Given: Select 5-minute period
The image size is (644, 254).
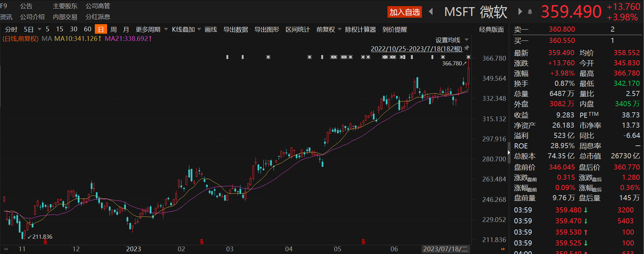Looking at the screenshot, I should (48, 29).
